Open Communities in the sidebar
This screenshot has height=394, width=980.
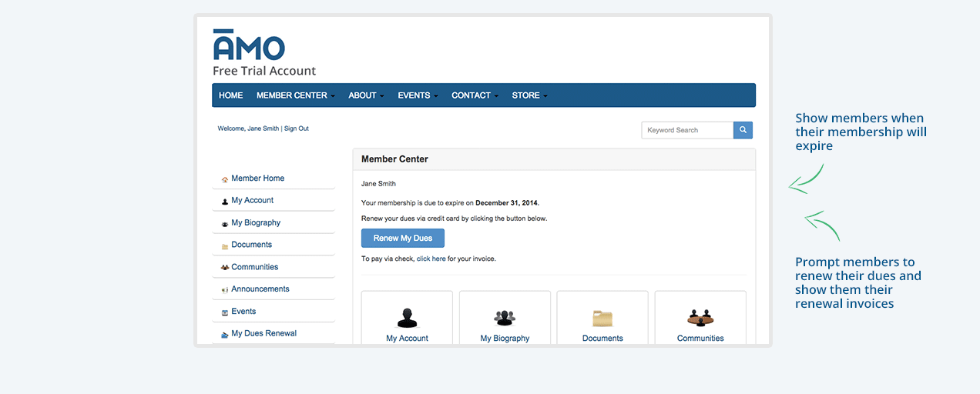coord(255,267)
